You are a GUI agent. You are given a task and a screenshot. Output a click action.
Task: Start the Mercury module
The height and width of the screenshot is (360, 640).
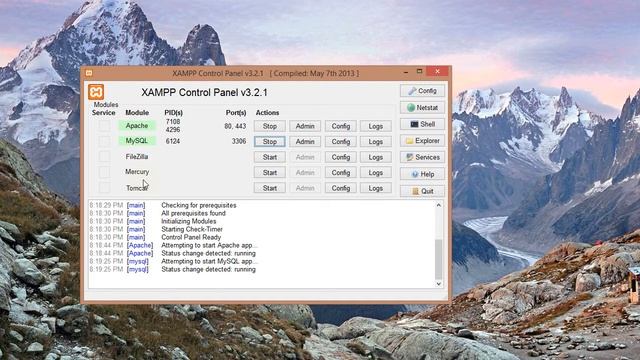269,173
